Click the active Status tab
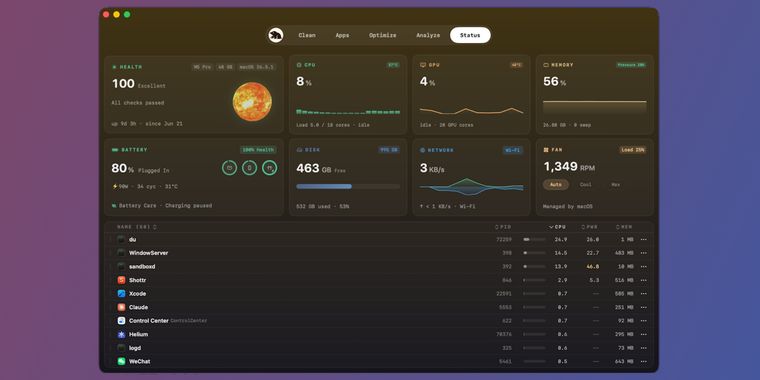Viewport: 760px width, 380px height. (x=470, y=35)
